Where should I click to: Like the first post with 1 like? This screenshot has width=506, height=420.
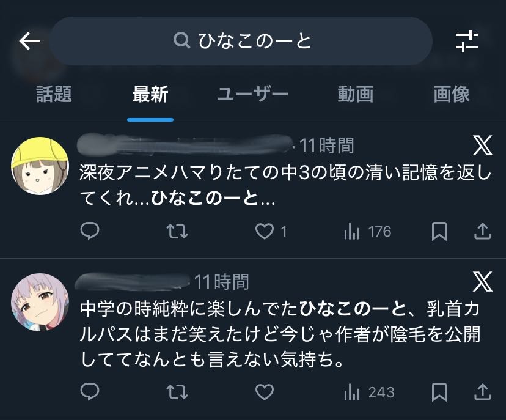[x=264, y=231]
